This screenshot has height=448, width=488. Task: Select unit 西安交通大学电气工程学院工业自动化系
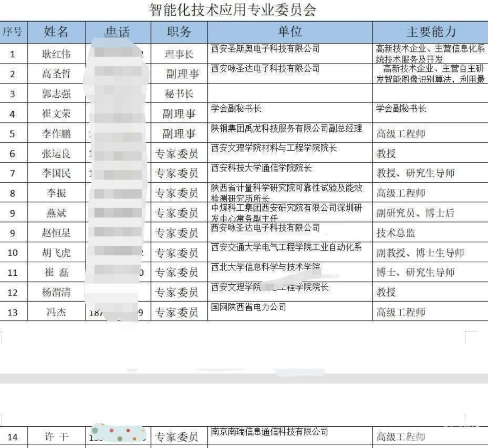click(x=286, y=247)
